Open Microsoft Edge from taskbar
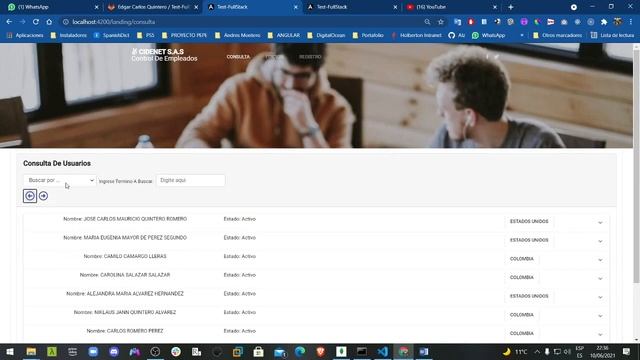Screen dimensions: 640x360 [300, 352]
